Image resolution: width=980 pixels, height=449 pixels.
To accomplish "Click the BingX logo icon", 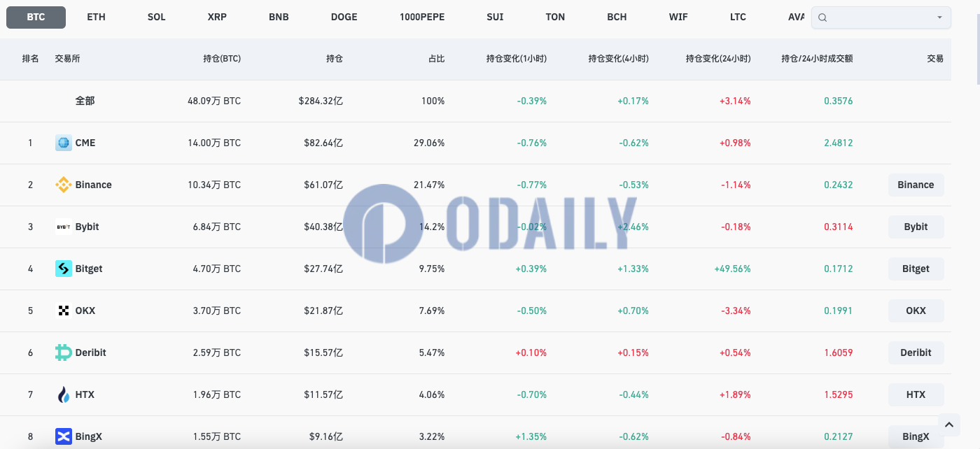I will [x=64, y=436].
